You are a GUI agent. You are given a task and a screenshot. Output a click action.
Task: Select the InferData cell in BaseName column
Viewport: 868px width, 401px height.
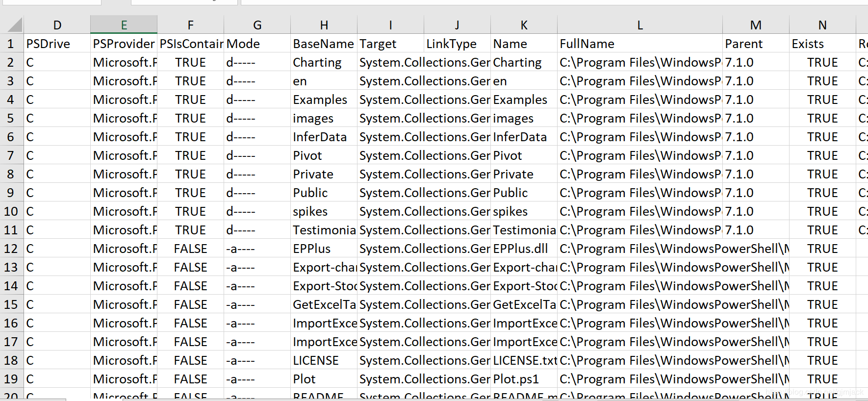pos(324,137)
